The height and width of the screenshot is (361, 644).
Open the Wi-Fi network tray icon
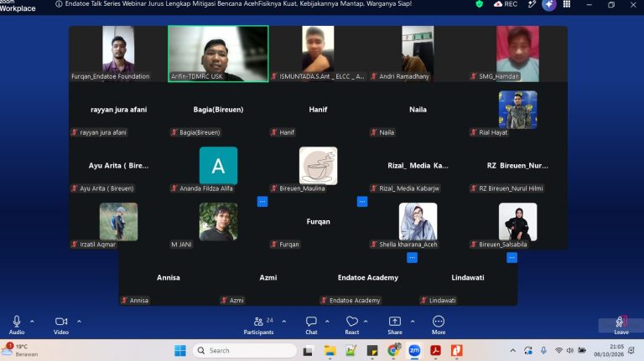tap(558, 350)
